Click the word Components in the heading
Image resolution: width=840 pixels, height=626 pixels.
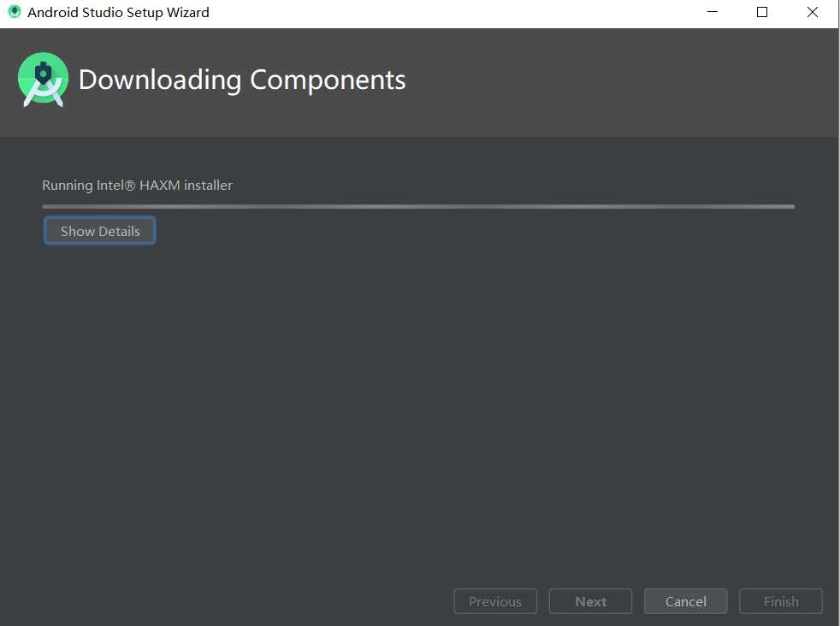coord(328,80)
